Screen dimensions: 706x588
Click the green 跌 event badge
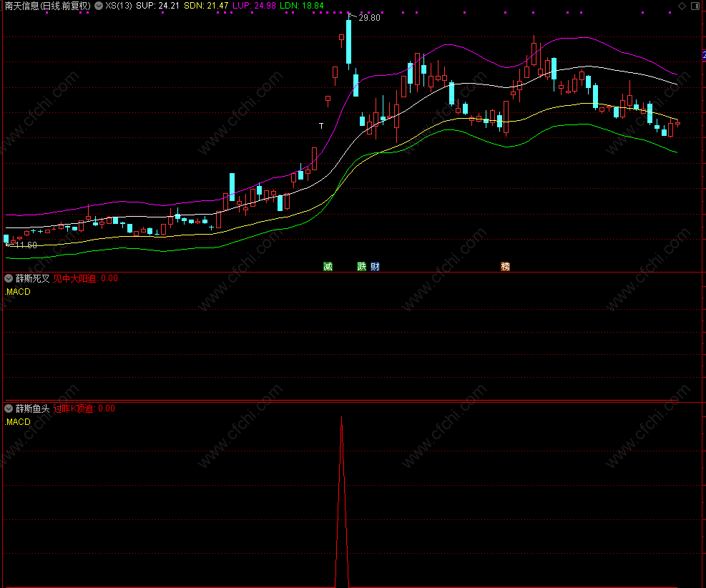point(361,267)
